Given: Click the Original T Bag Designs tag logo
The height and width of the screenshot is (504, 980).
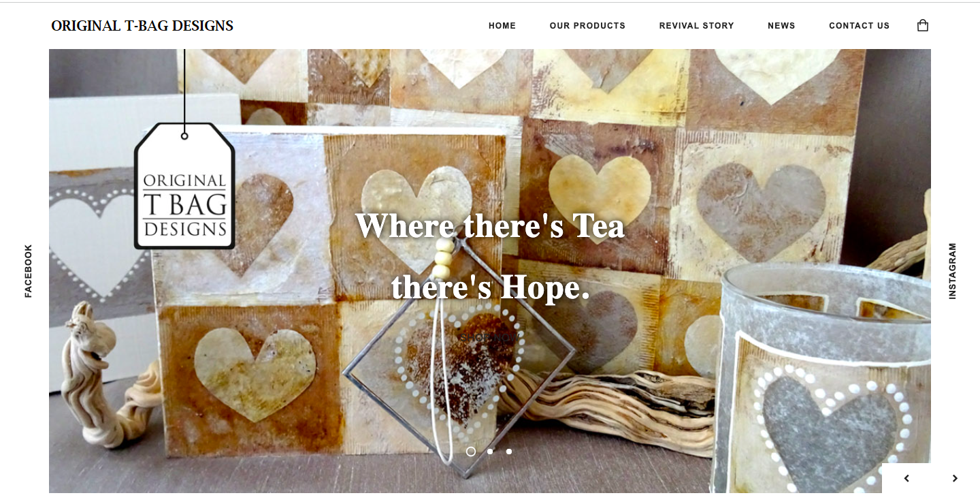Looking at the screenshot, I should tap(184, 186).
